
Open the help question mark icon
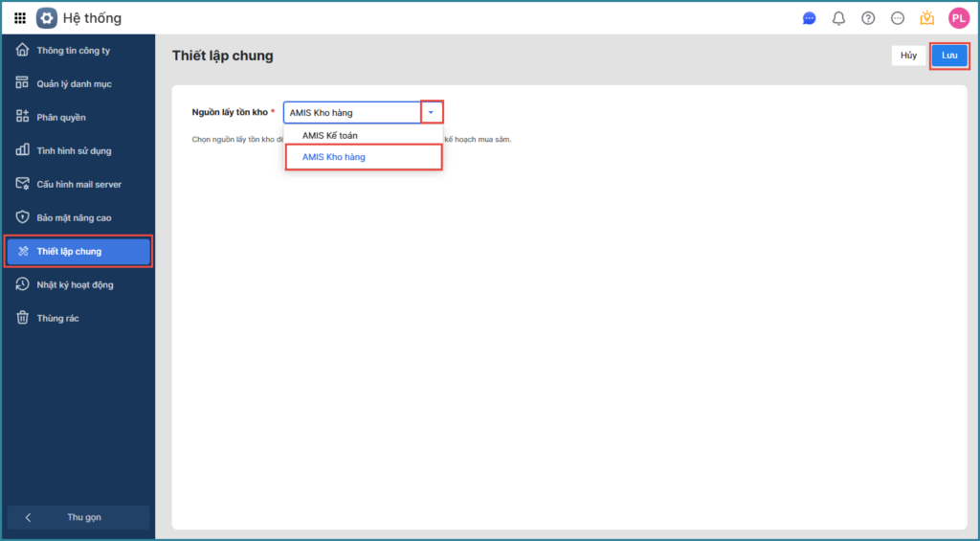coord(868,18)
